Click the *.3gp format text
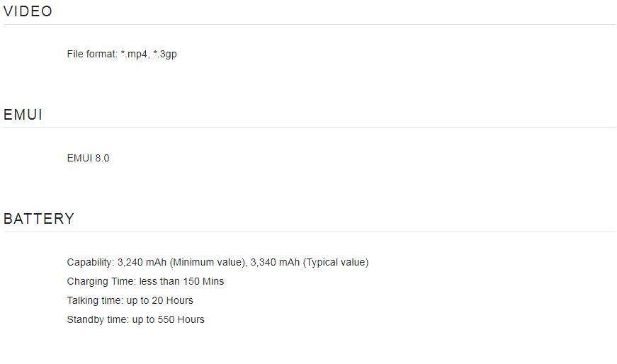The width and height of the screenshot is (617, 364). [165, 55]
